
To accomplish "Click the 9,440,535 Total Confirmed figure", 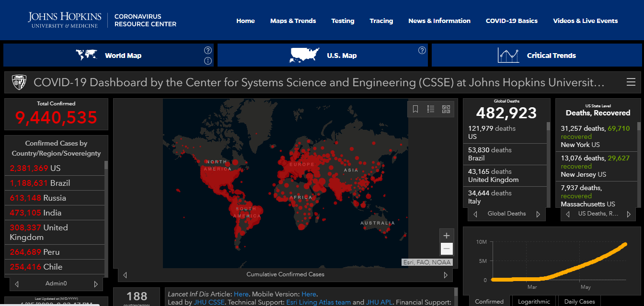I will [56, 117].
